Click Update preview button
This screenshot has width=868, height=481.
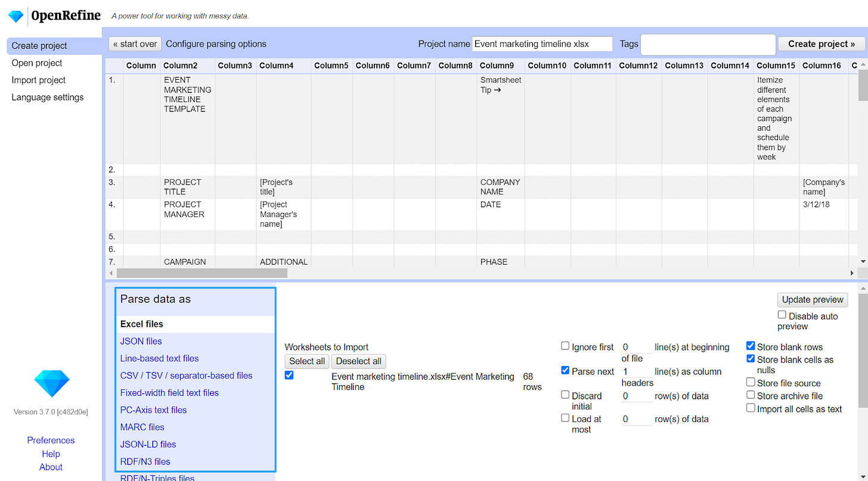point(813,300)
